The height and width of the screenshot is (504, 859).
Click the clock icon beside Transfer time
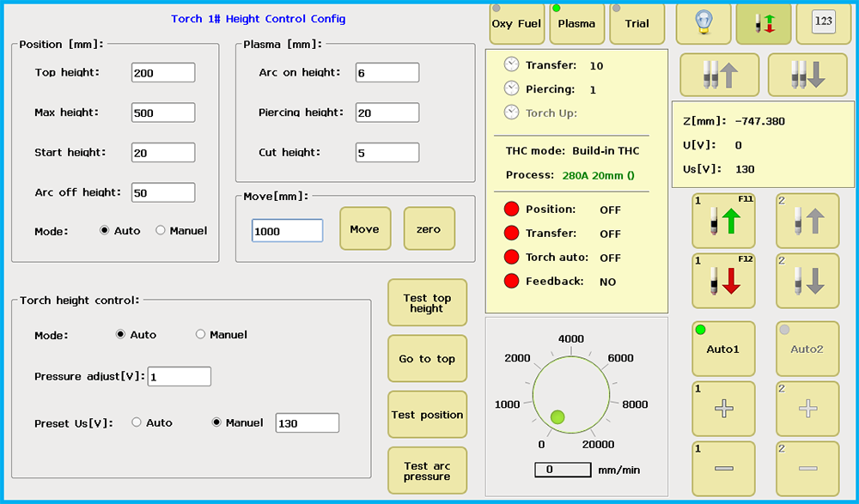click(511, 64)
